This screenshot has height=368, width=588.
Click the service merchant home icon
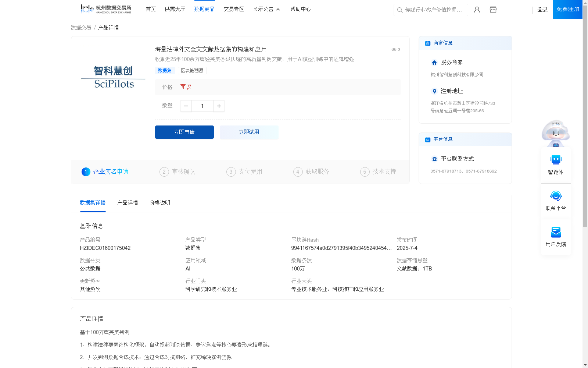coord(434,63)
